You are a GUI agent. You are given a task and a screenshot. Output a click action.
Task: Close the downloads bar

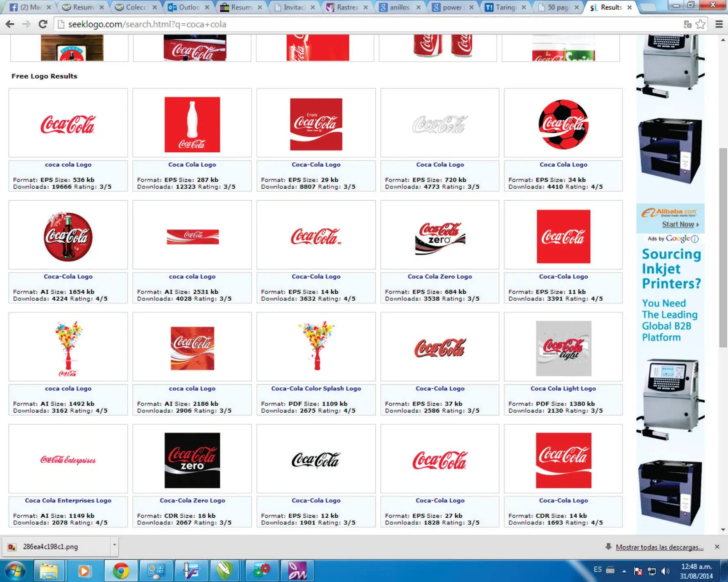coord(717,547)
